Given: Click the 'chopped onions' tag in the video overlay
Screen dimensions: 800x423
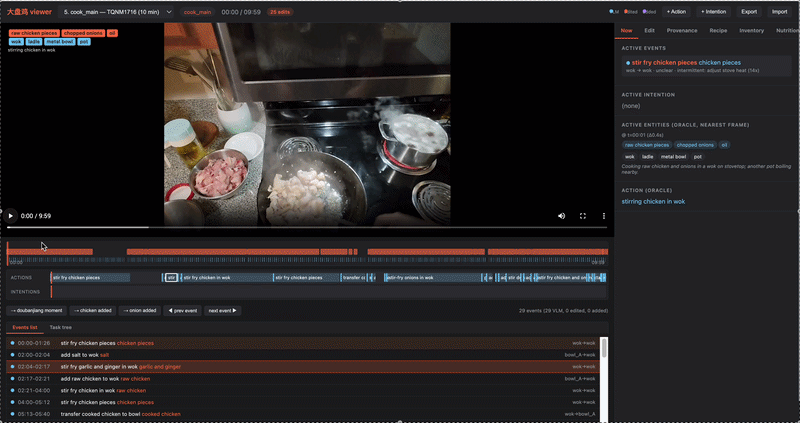Looking at the screenshot, I should pyautogui.click(x=83, y=33).
